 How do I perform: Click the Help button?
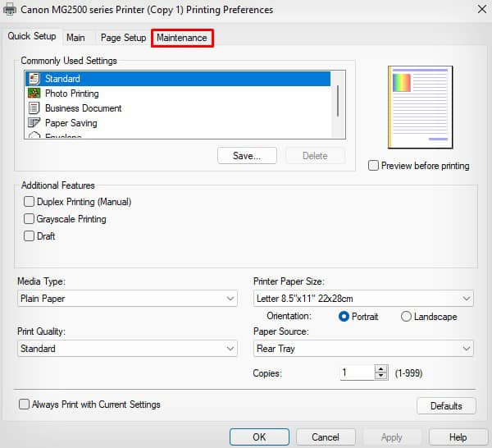(x=458, y=437)
